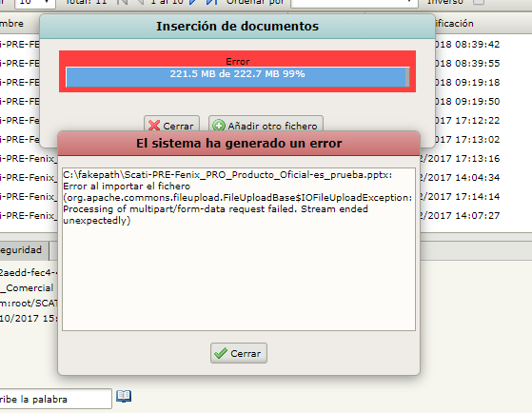Select the date cell ending 09:19:18
This screenshot has width=532, height=413.
467,82
